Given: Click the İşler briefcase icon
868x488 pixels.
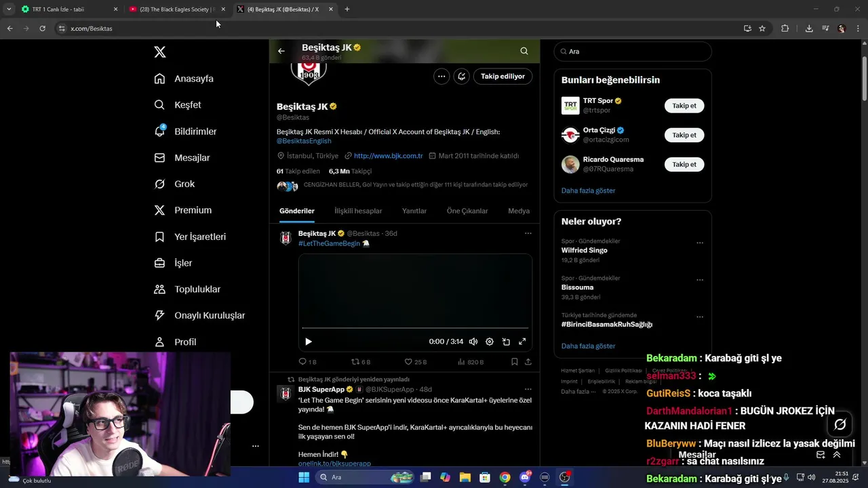Looking at the screenshot, I should pos(159,263).
